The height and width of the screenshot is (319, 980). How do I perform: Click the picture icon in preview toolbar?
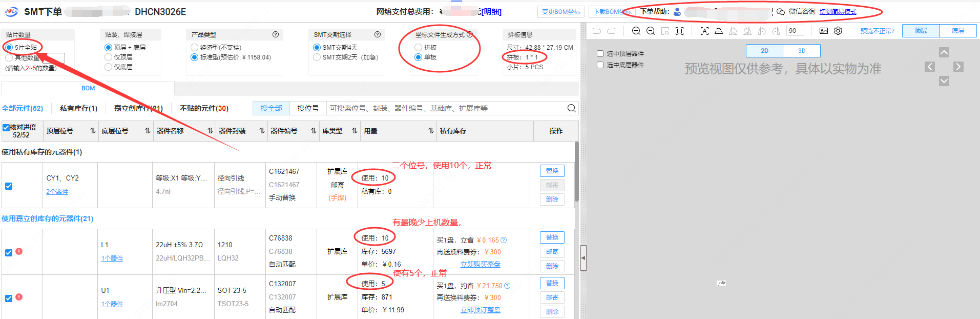(x=824, y=31)
